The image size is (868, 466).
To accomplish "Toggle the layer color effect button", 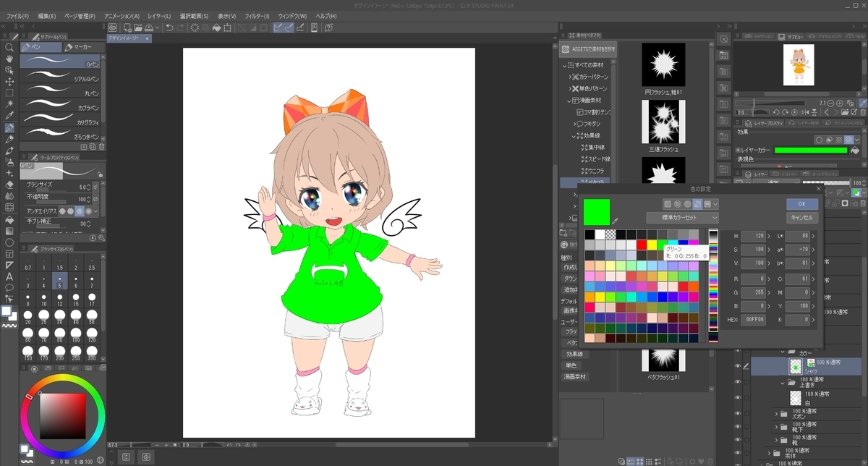I will click(847, 140).
